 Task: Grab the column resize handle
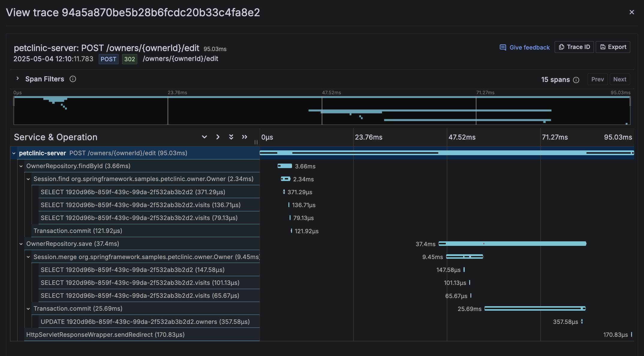click(x=256, y=142)
